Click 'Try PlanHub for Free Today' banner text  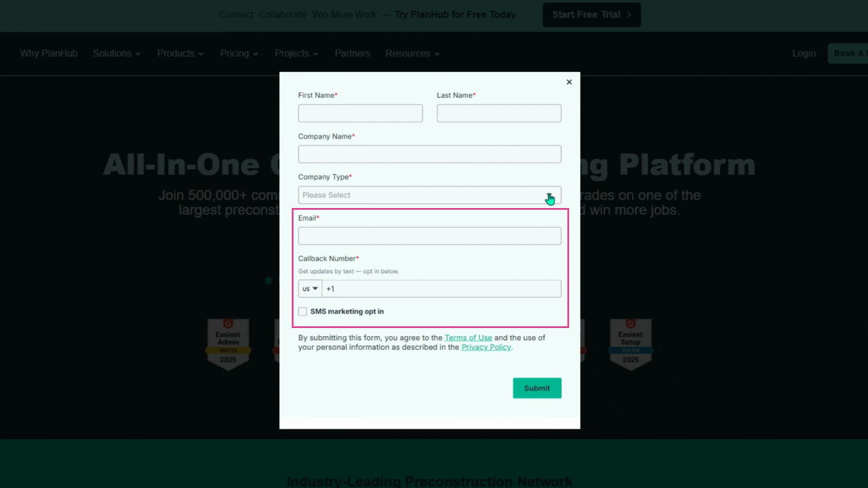coord(455,15)
